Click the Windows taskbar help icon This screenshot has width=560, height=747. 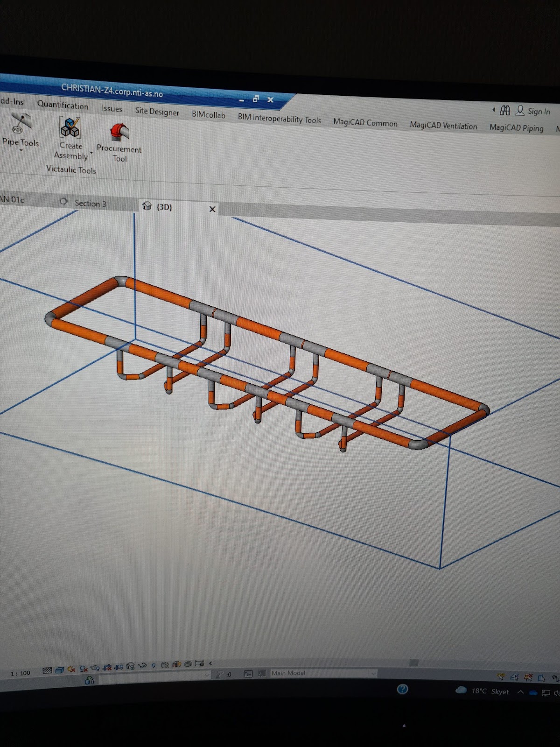point(402,689)
